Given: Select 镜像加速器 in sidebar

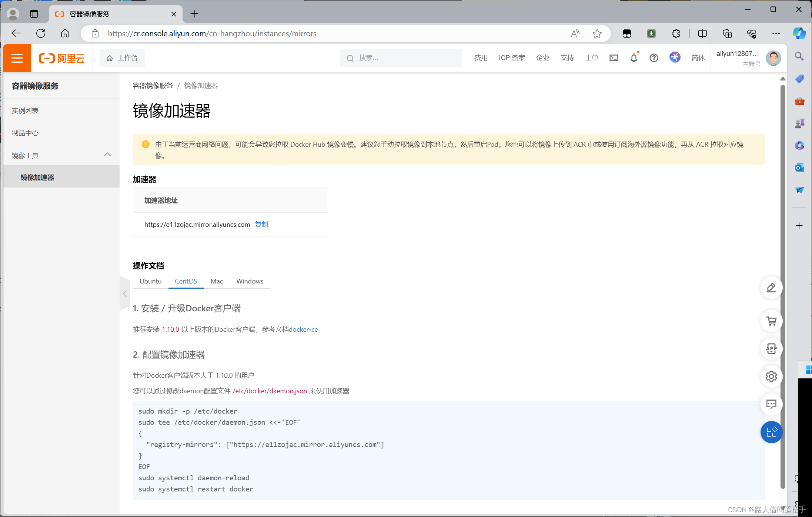Looking at the screenshot, I should (61, 177).
